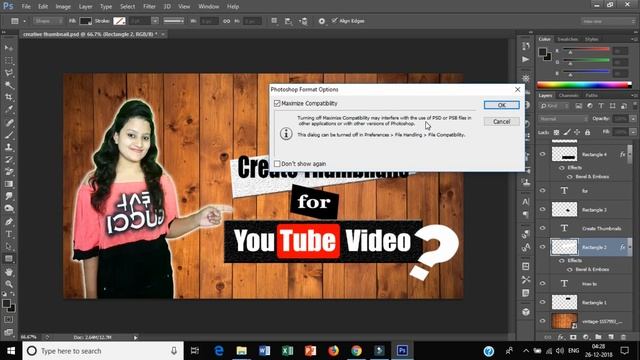Select the Brush tool
Screen dimensions: 640x360
point(9,135)
